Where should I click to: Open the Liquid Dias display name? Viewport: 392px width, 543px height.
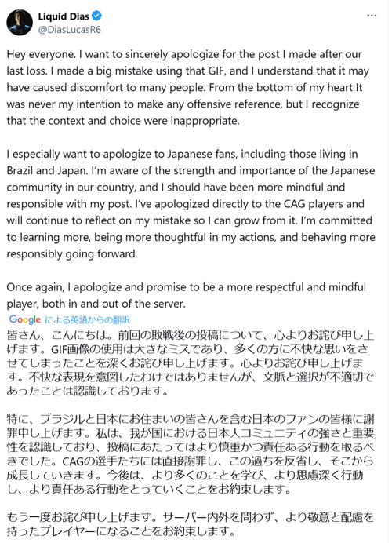coord(64,16)
